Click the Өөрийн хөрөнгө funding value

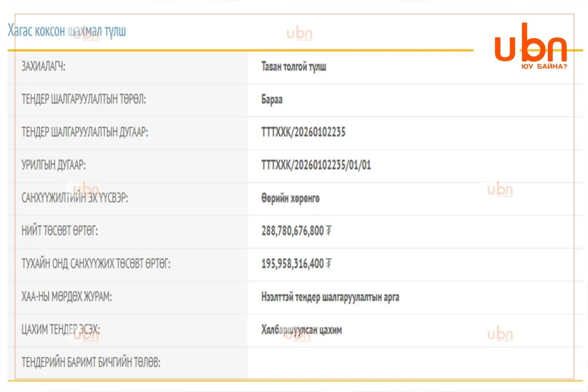(x=291, y=199)
